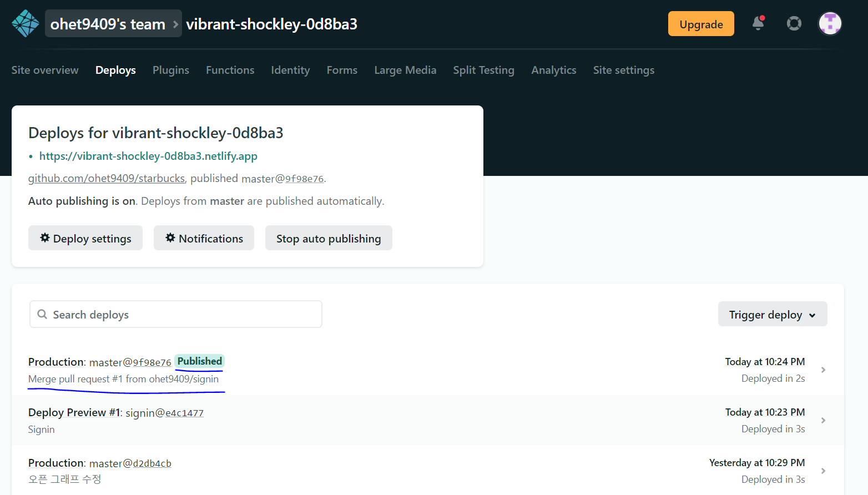The width and height of the screenshot is (868, 495).
Task: Open the Large Media tab
Action: tap(405, 70)
